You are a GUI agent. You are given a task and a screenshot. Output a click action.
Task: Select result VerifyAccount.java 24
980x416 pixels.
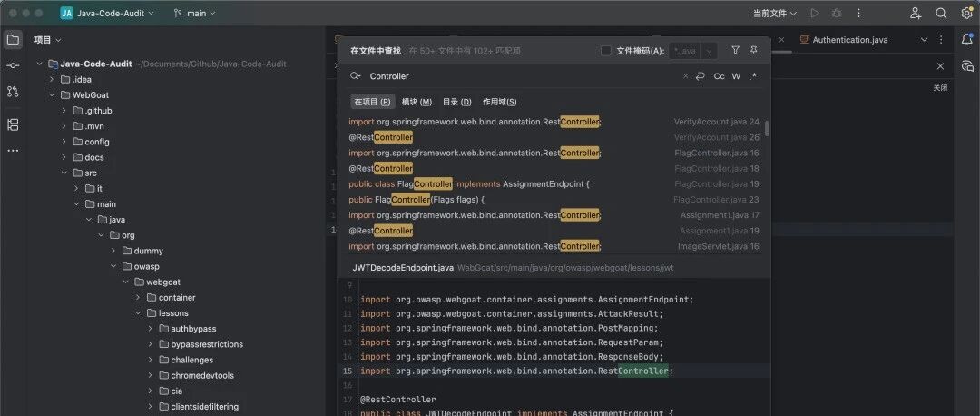pos(554,122)
